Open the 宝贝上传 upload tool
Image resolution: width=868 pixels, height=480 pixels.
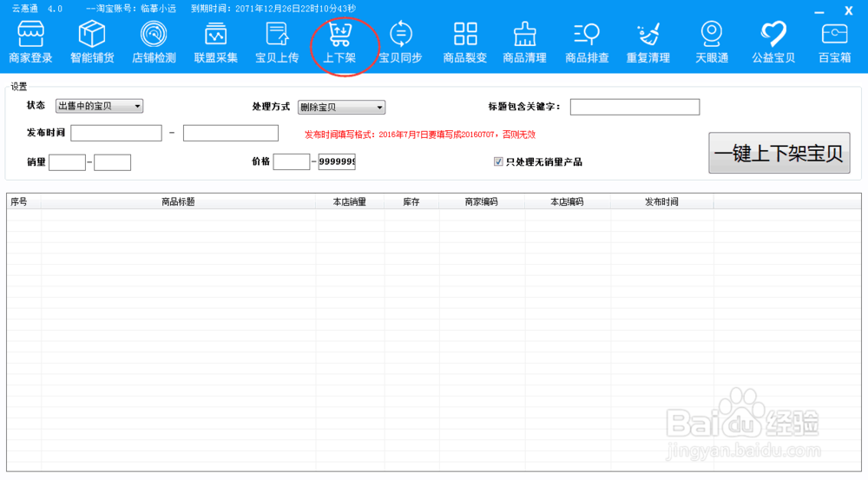tap(278, 42)
